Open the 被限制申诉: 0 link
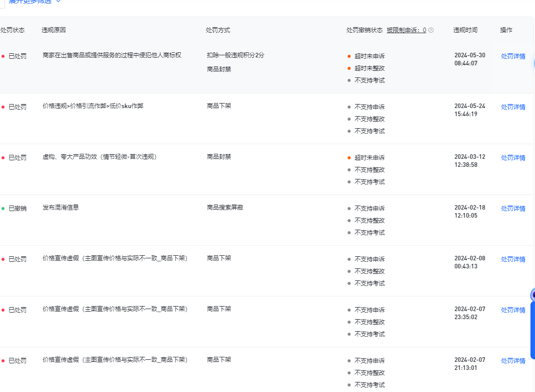Viewport: 535px width, 392px height. click(x=406, y=30)
